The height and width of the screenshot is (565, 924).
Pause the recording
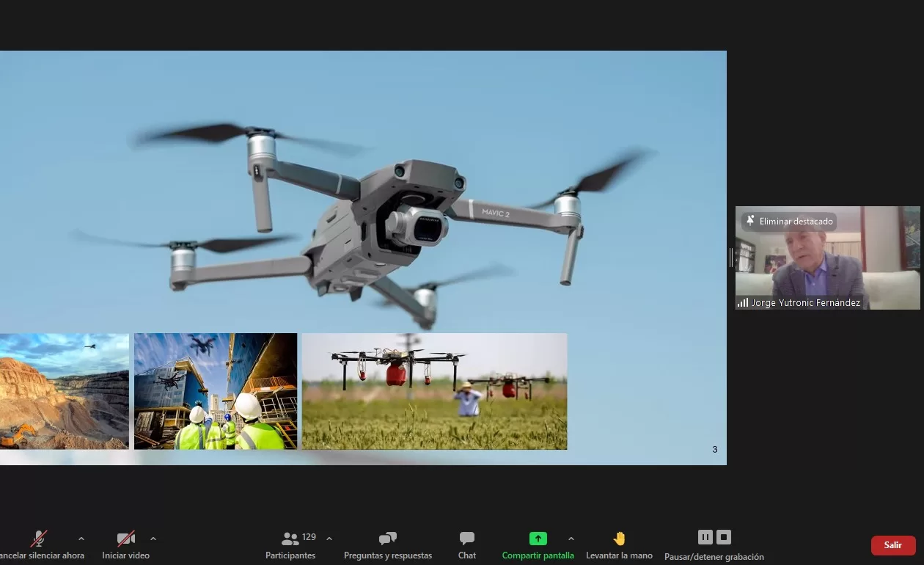click(705, 537)
